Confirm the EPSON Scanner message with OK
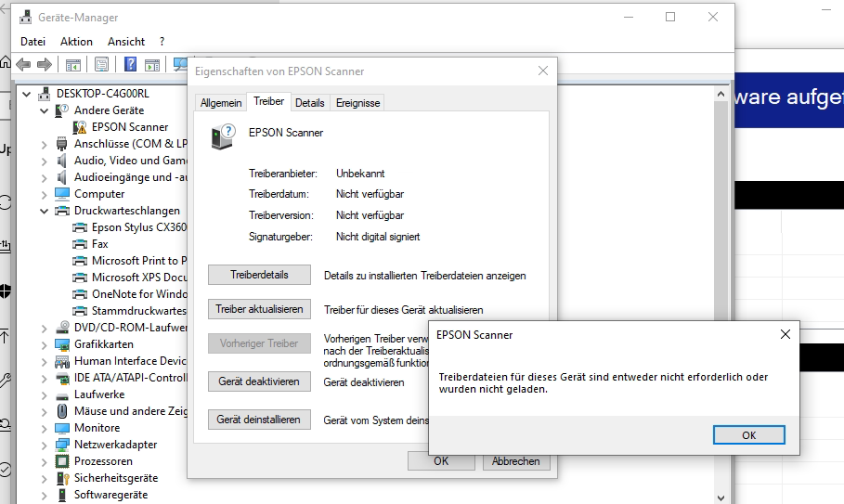This screenshot has width=844, height=504. pyautogui.click(x=748, y=435)
